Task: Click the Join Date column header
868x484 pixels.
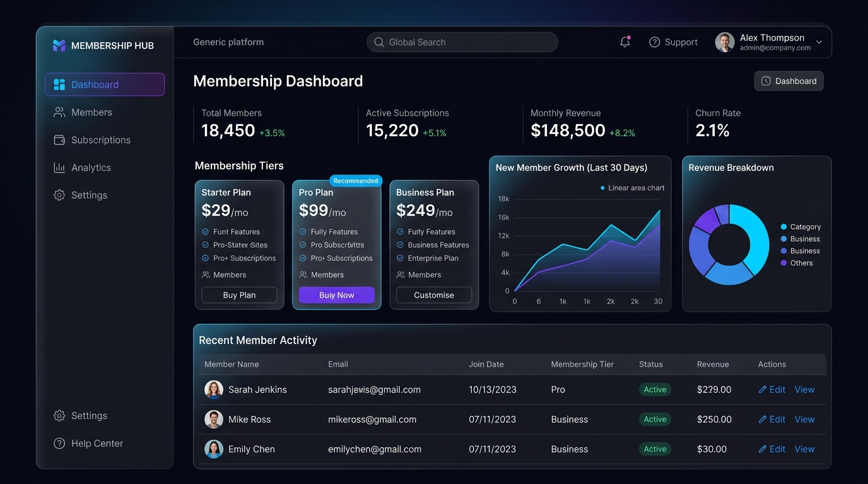Action: click(486, 364)
